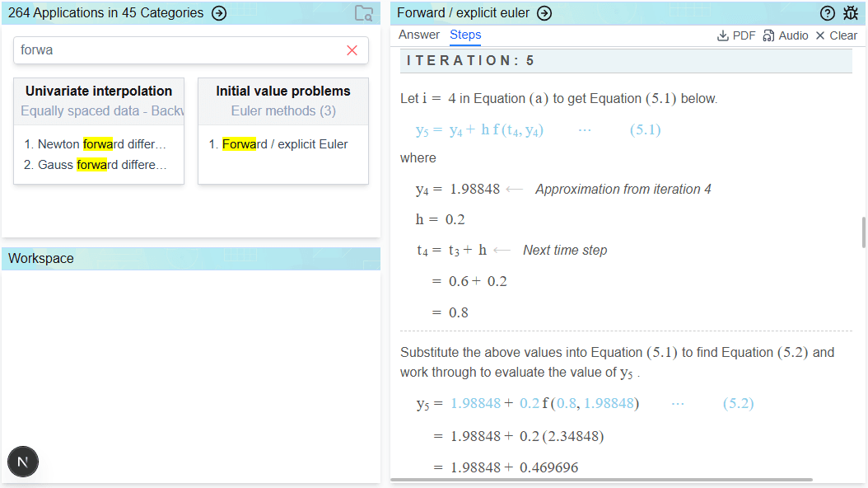The image size is (868, 488).
Task: Click arrow icon next to Forward / explicit euler
Action: click(x=544, y=13)
